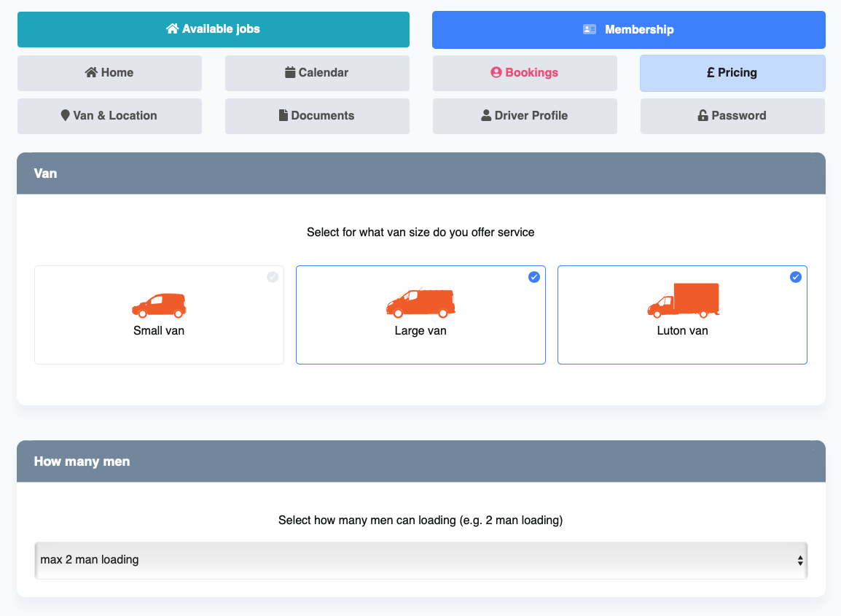Uncheck the Luton van checkmark
Image resolution: width=841 pixels, height=616 pixels.
pos(796,277)
